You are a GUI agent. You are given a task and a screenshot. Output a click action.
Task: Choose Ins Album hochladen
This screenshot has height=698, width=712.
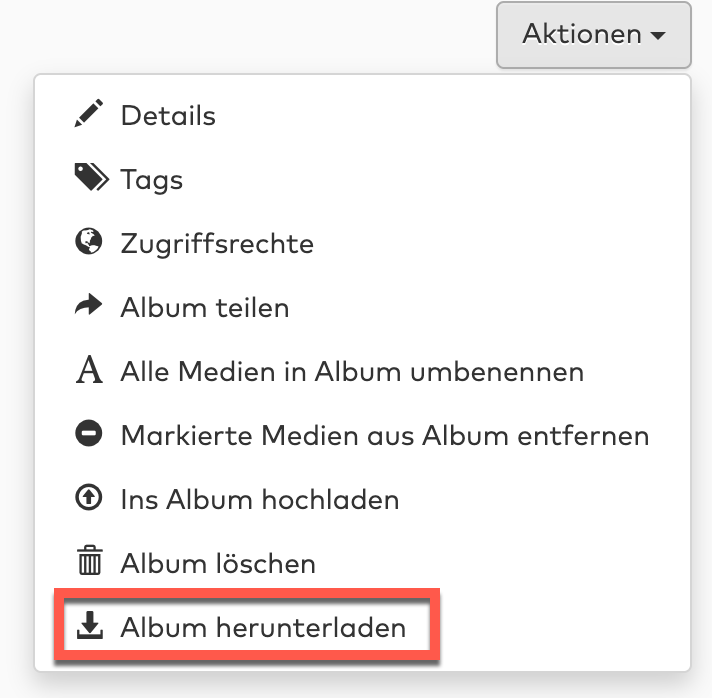pyautogui.click(x=260, y=499)
